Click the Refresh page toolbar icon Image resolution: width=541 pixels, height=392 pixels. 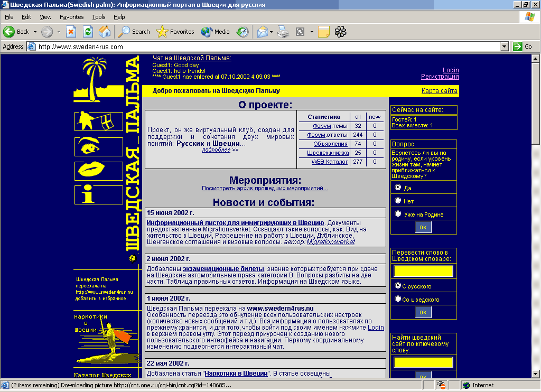88,32
